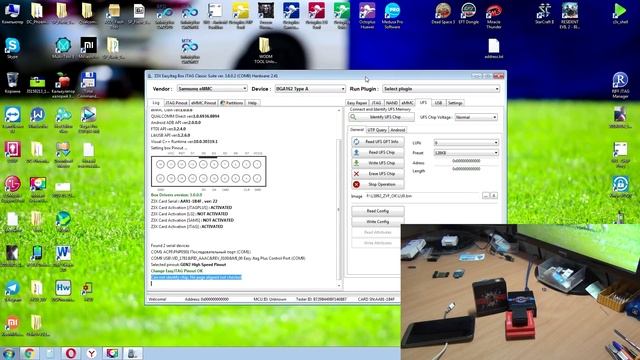Screen dimensions: 640x360
Task: Open the yellow Octoplus FRP Tool shortcut
Action: click(240, 16)
